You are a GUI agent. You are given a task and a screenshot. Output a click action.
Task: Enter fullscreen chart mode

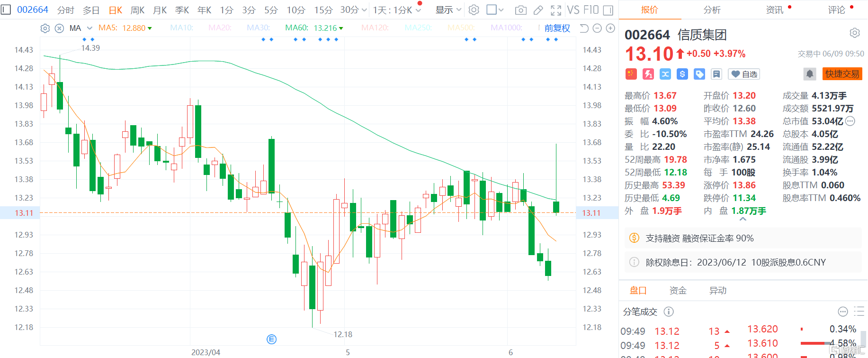[x=556, y=10]
